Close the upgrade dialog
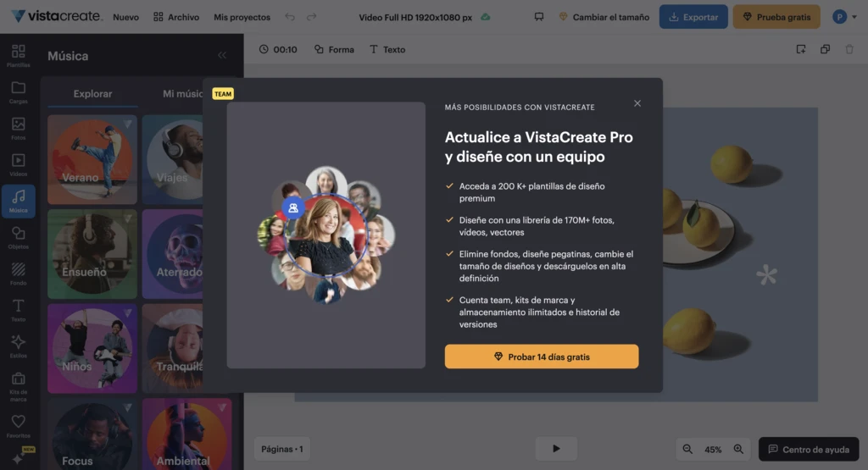Screen dimensions: 868x470 click(637, 103)
